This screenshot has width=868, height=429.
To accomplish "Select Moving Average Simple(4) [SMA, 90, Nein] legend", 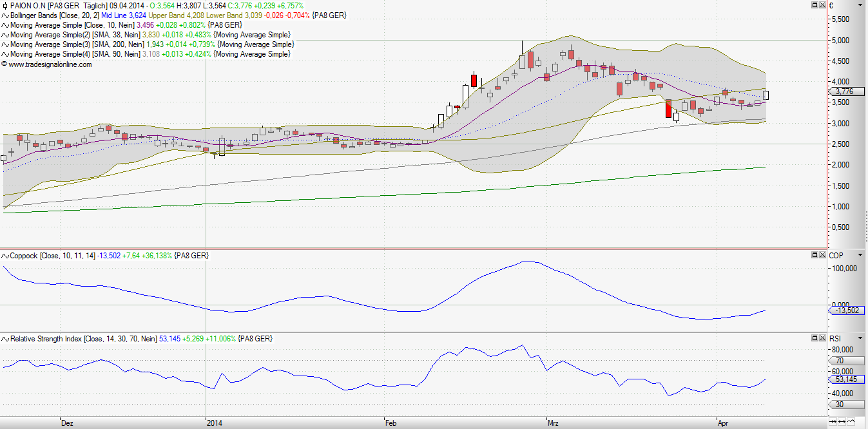I will 75,55.
